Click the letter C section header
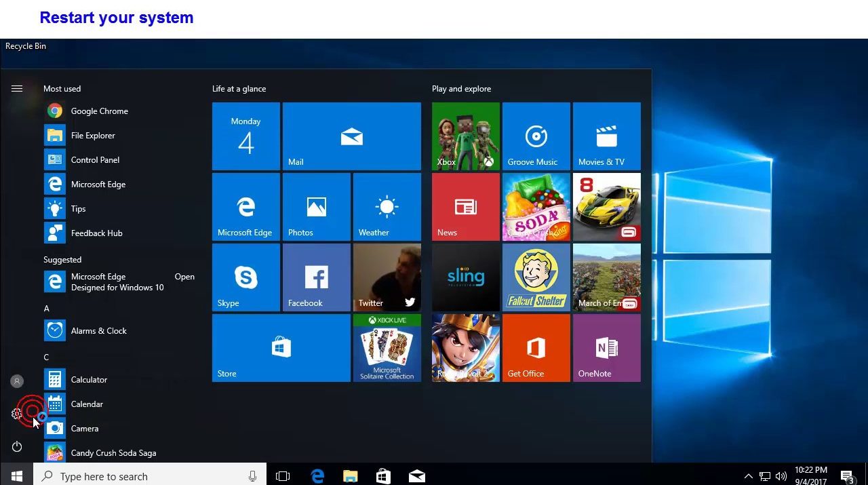Viewport: 868px width, 485px height. pyautogui.click(x=47, y=357)
